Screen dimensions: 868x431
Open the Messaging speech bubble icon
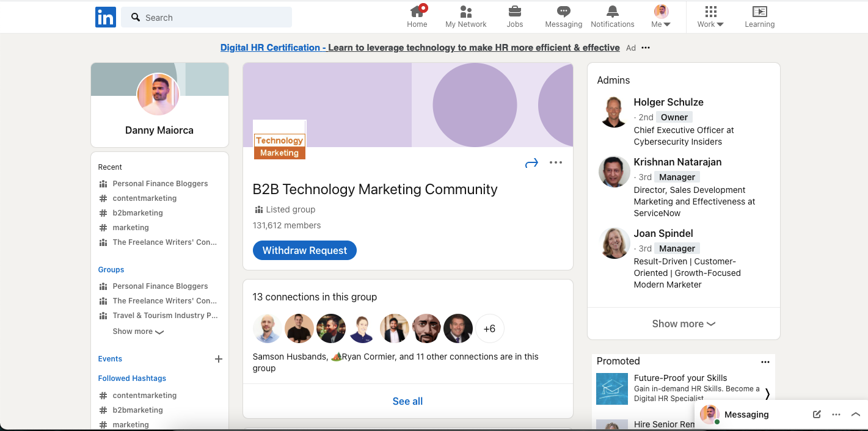[x=563, y=12]
